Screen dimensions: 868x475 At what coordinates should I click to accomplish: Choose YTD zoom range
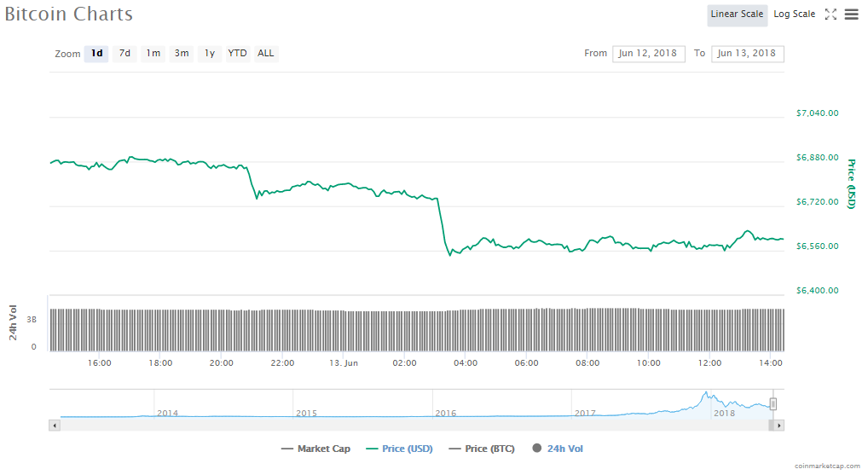(x=238, y=54)
